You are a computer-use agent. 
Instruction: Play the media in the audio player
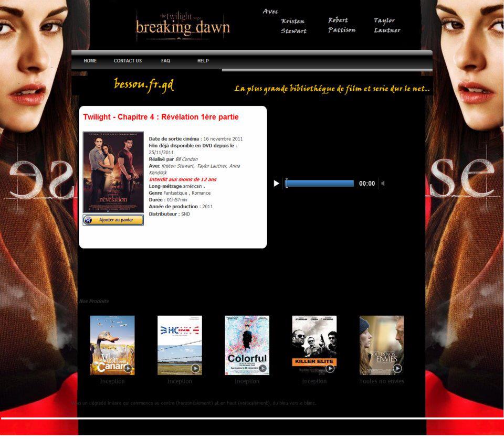(276, 184)
